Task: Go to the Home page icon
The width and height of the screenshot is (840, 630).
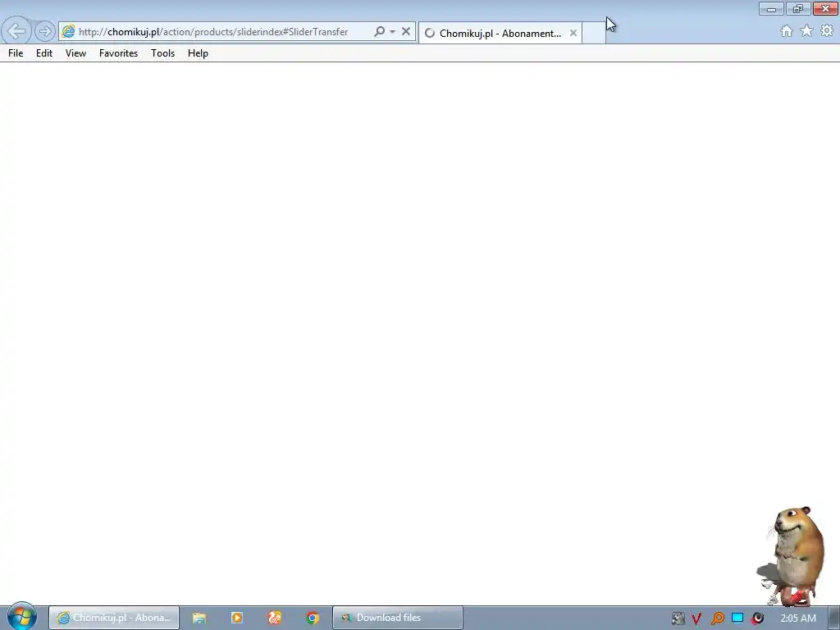Action: [787, 31]
